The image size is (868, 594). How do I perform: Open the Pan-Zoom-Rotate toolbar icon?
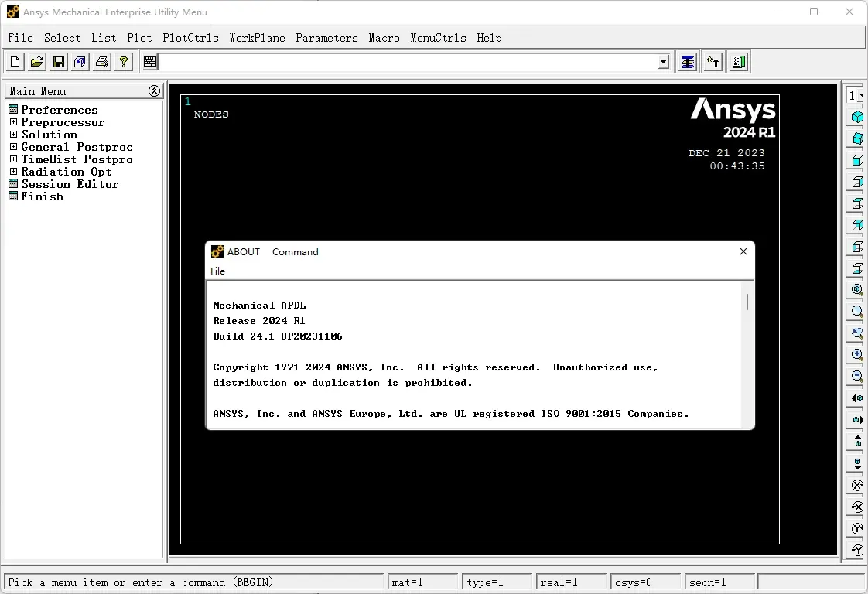click(x=80, y=61)
